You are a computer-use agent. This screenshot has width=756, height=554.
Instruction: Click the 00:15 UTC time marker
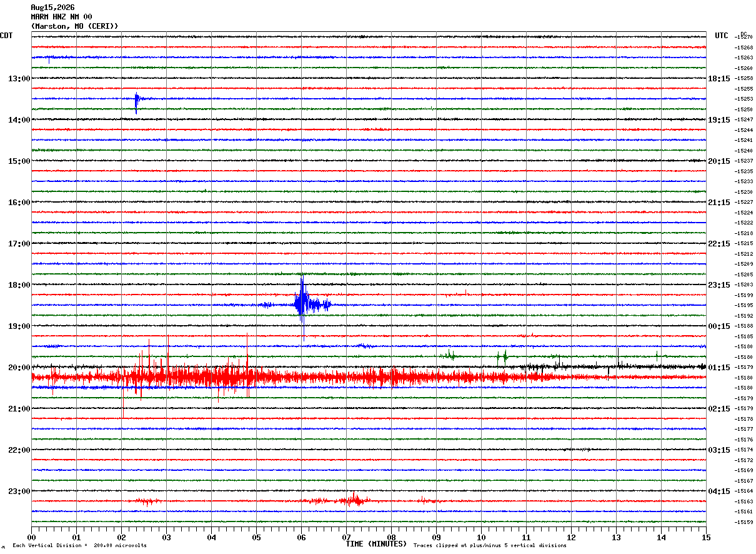pyautogui.click(x=719, y=326)
